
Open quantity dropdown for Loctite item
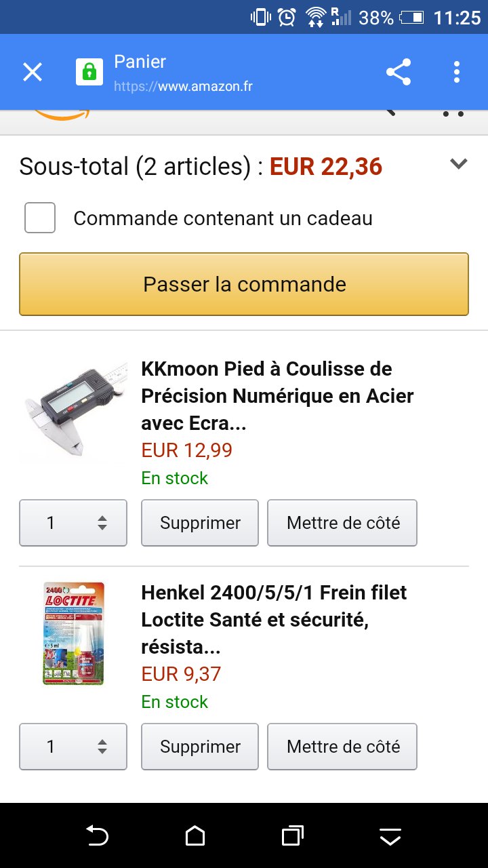pyautogui.click(x=73, y=747)
